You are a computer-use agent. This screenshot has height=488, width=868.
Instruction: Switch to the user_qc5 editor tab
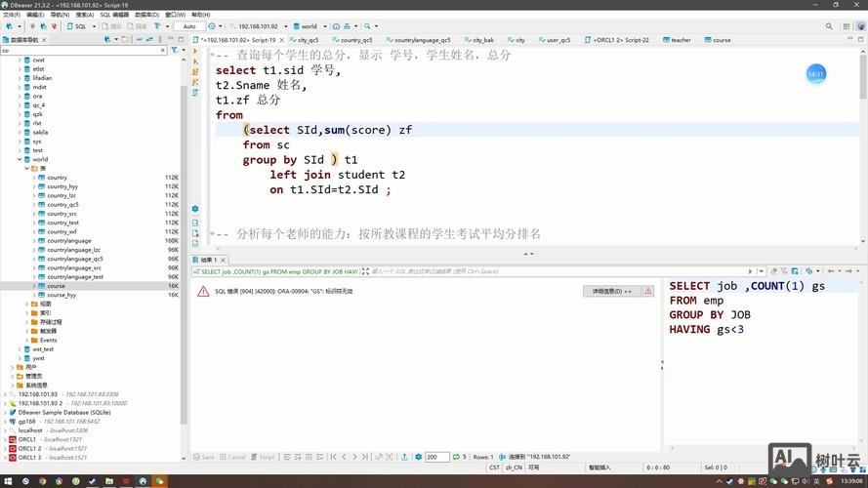tap(555, 40)
